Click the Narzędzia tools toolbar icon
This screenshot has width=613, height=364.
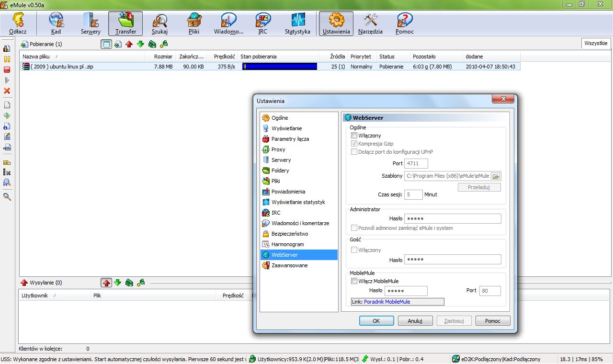click(371, 24)
